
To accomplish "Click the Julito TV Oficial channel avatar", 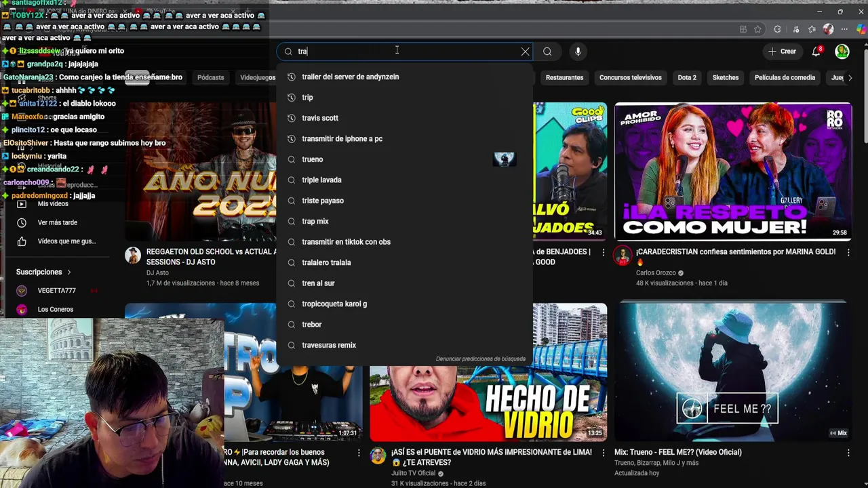I will click(378, 455).
